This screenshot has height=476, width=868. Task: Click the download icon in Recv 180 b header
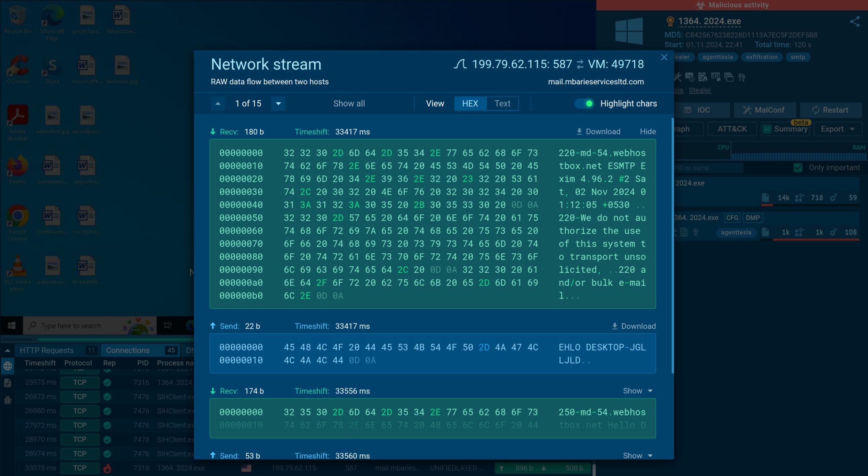click(x=579, y=132)
